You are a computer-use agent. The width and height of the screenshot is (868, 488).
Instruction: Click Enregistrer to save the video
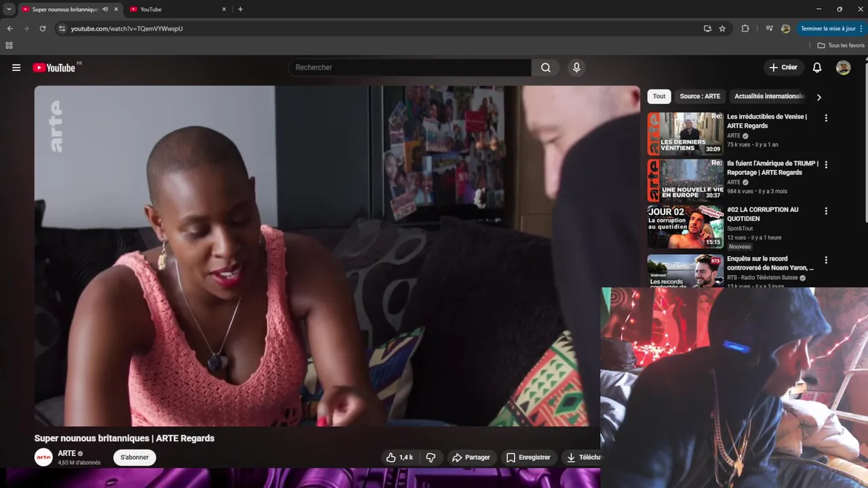tap(529, 457)
